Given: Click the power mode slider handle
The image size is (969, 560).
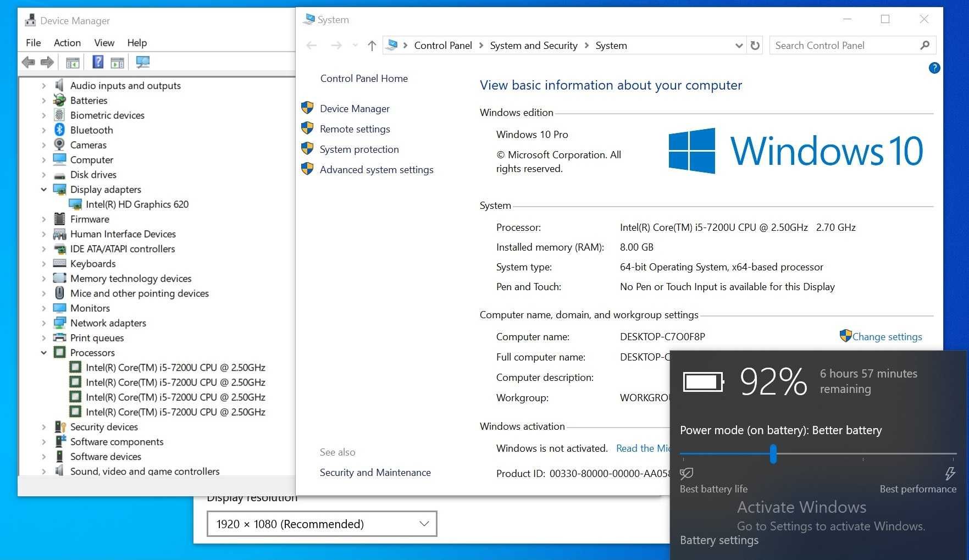Looking at the screenshot, I should [773, 454].
